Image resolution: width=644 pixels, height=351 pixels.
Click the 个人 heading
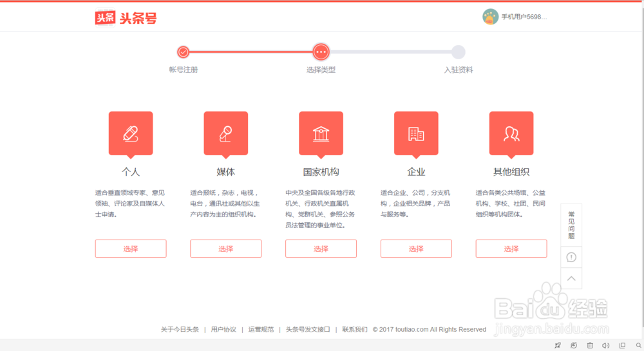coord(131,172)
